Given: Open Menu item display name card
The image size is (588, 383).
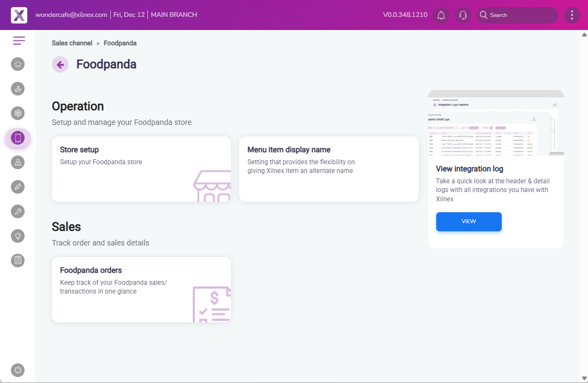Looking at the screenshot, I should 329,169.
